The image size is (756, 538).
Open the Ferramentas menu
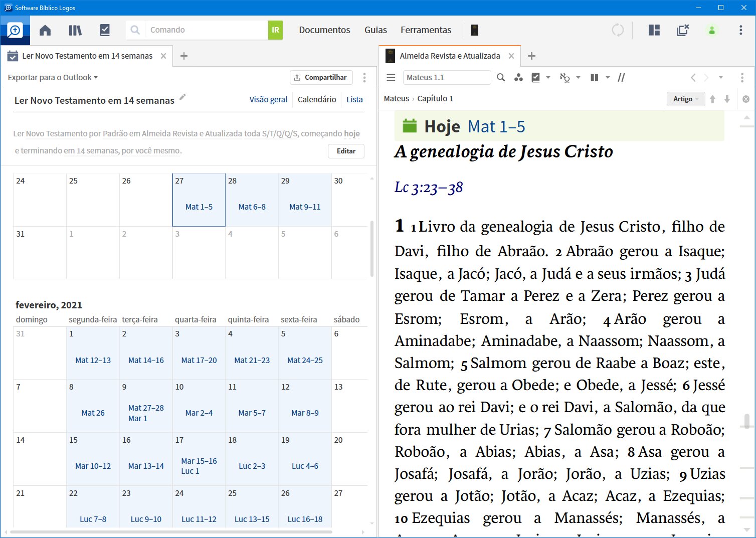(x=426, y=30)
